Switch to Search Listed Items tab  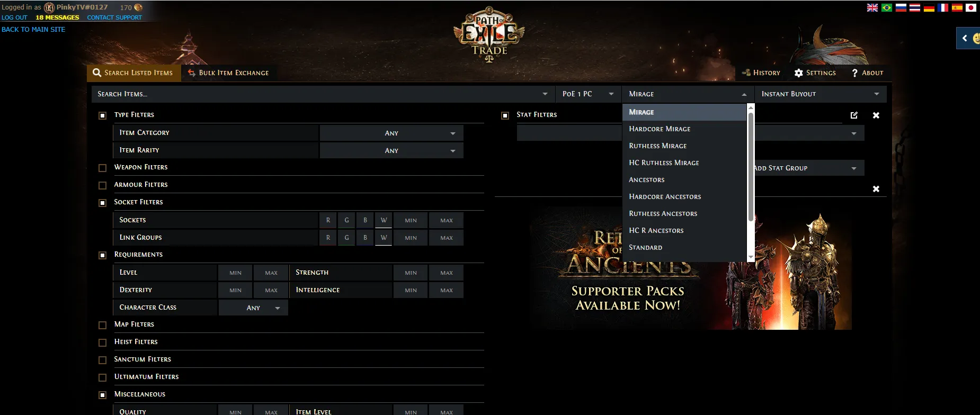coord(133,73)
